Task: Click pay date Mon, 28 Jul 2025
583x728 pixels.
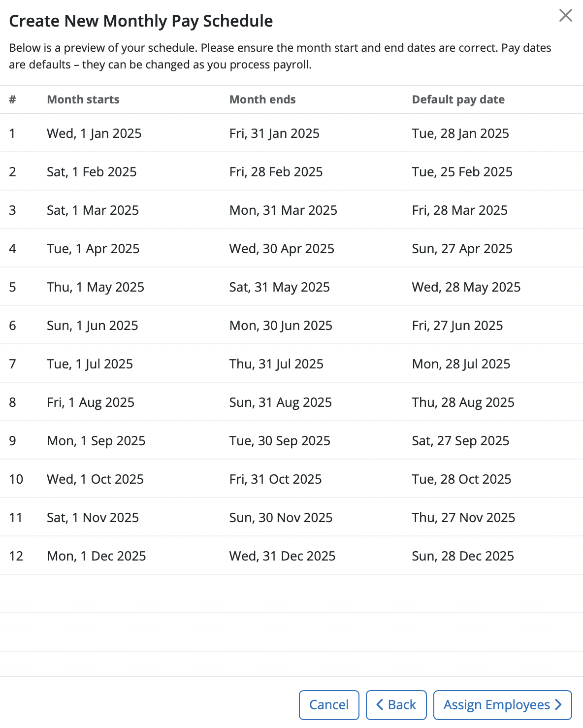Action: coord(461,364)
